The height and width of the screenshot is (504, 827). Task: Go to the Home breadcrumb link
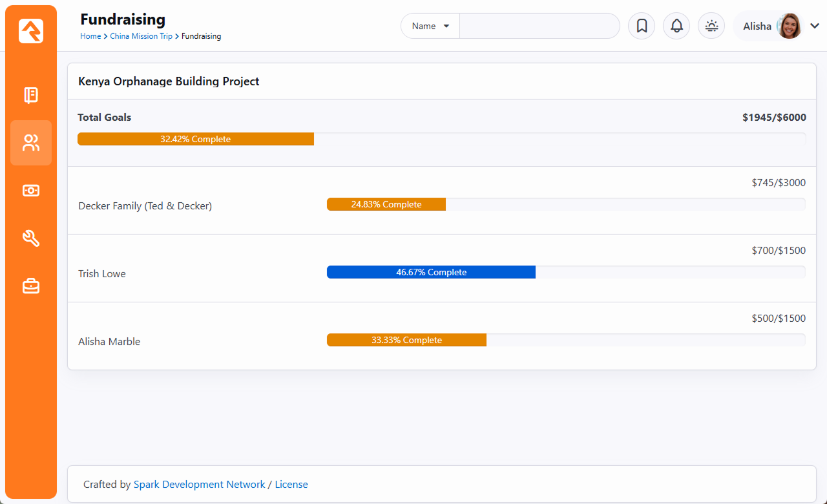90,36
